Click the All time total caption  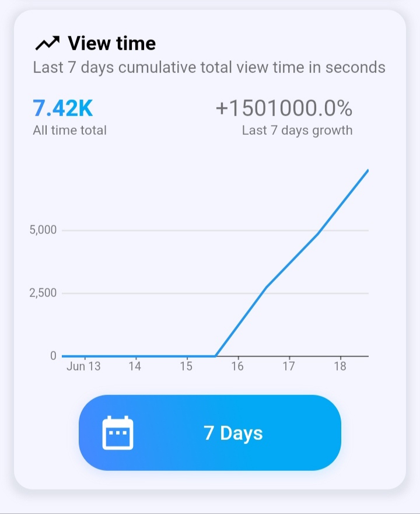pyautogui.click(x=69, y=131)
